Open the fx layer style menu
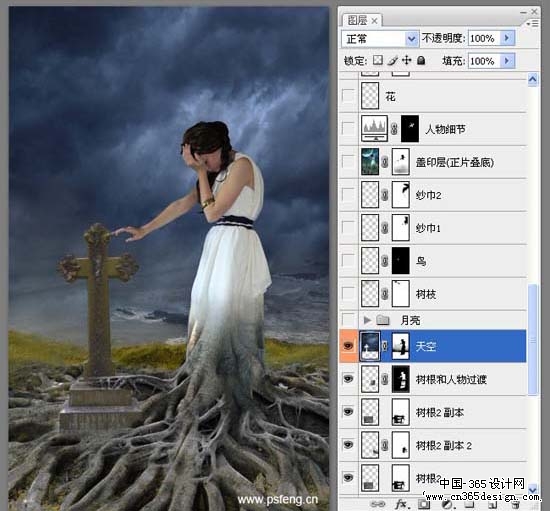Screen dimensions: 550x511 click(x=401, y=504)
